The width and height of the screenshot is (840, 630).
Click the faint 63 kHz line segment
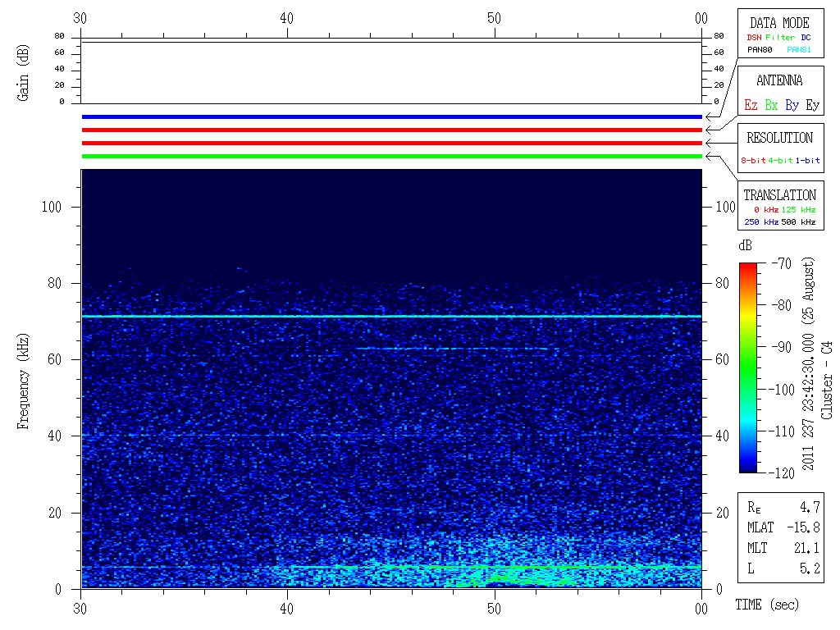click(451, 349)
